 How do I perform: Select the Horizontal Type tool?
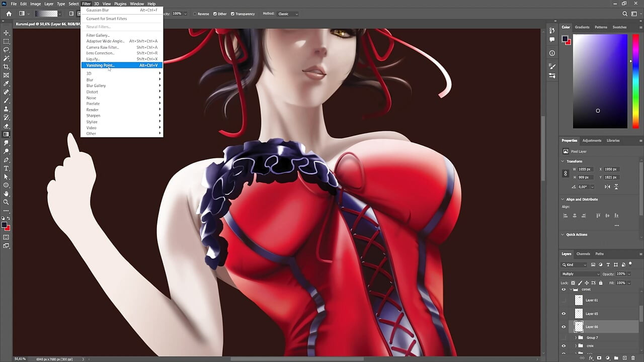pyautogui.click(x=7, y=168)
